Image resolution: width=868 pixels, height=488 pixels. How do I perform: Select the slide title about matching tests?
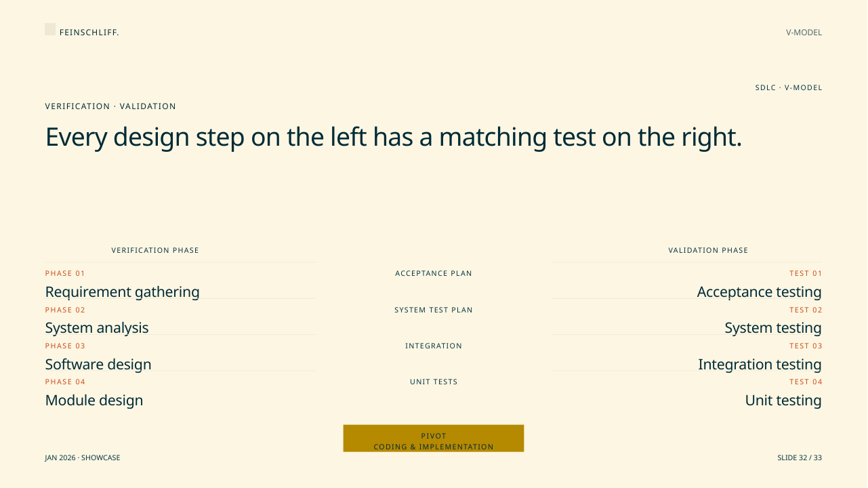(x=394, y=137)
